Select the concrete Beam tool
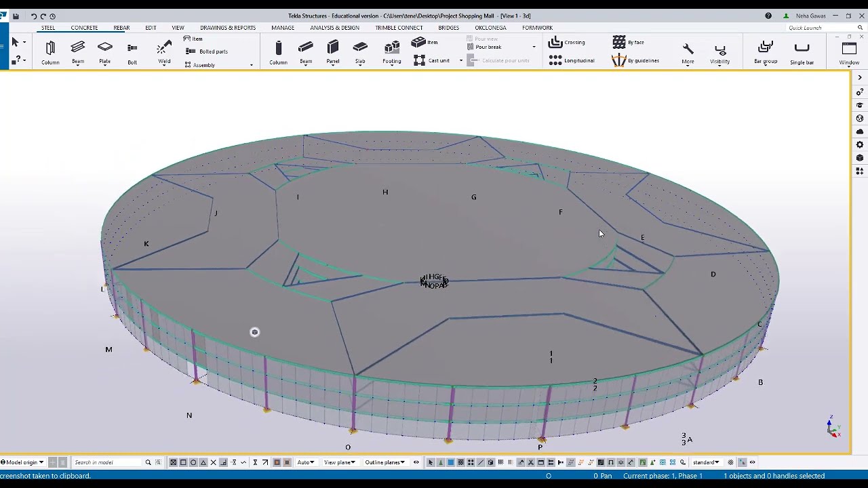This screenshot has width=868, height=488. click(306, 53)
